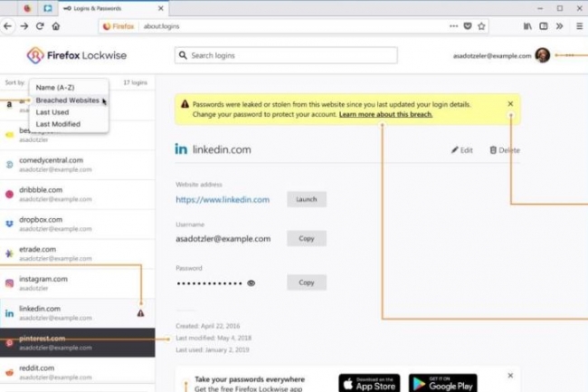Bookmark this page with the star icon
Screen dimensions: 588x392
[481, 26]
